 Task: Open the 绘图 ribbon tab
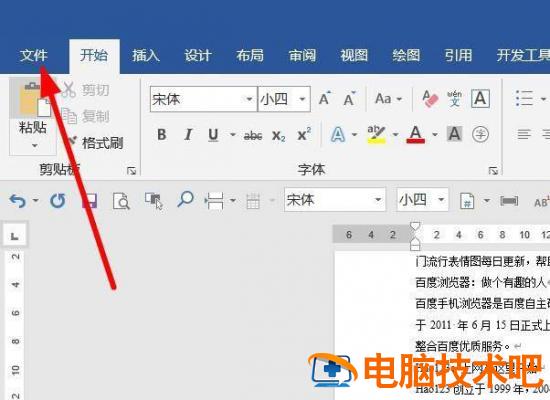[x=406, y=55]
